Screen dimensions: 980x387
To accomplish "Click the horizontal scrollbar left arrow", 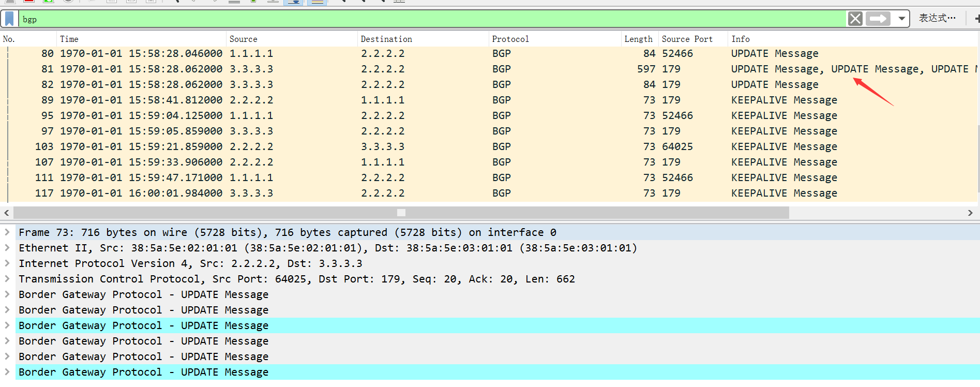I will 6,213.
